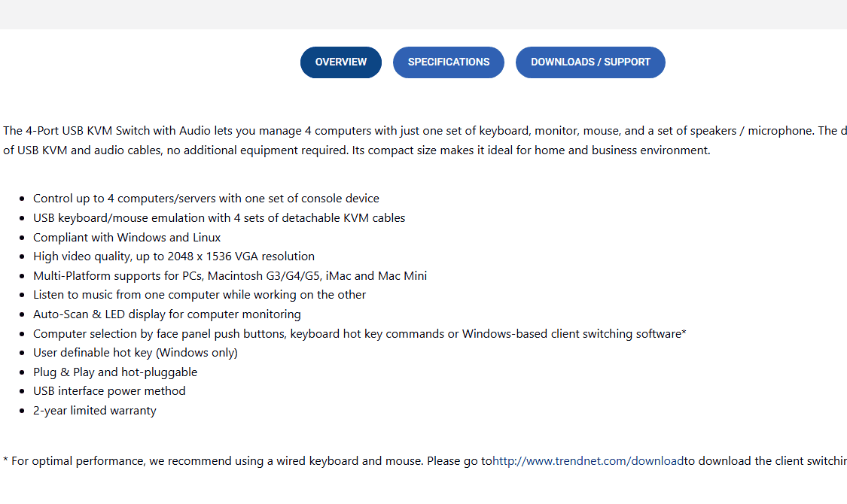Click the 'Compliant with Windows and Linux' bullet
This screenshot has width=847, height=504.
[126, 238]
